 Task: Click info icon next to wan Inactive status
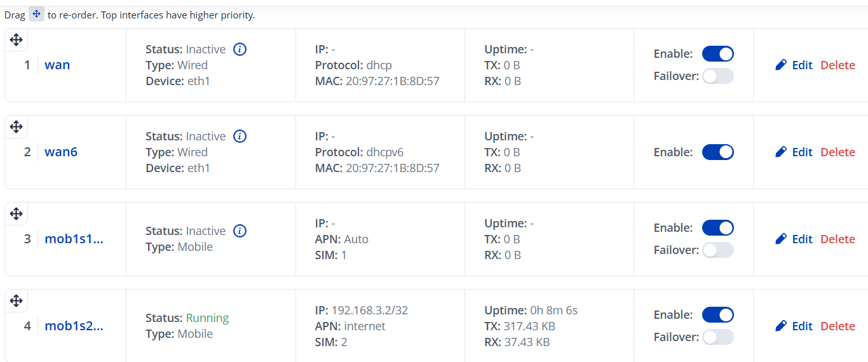pyautogui.click(x=240, y=49)
